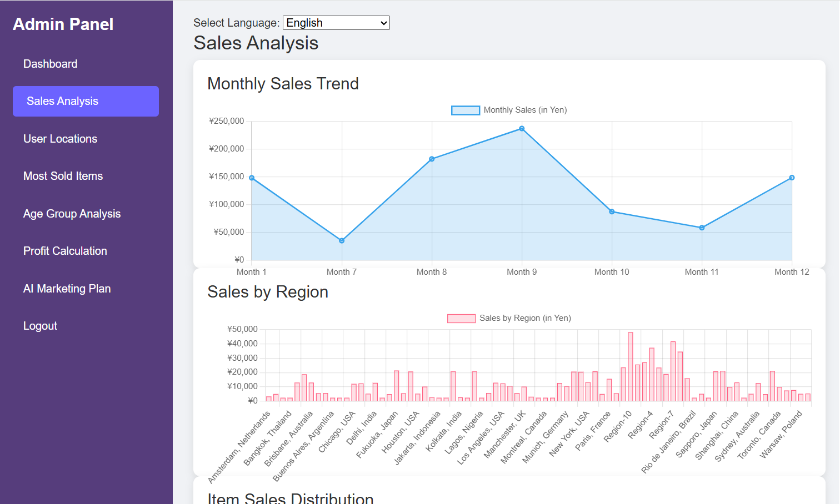Image resolution: width=840 pixels, height=504 pixels.
Task: Click the pink legend swatch for regional sales
Action: (461, 318)
